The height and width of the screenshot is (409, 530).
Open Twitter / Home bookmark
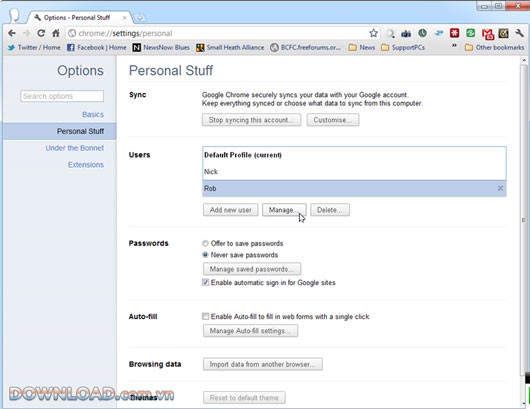(x=34, y=47)
